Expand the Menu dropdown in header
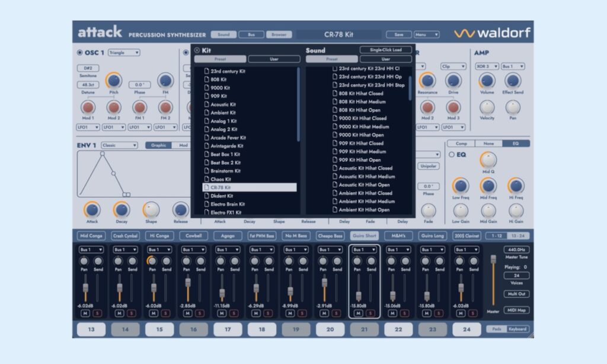This screenshot has width=607, height=364. (427, 34)
